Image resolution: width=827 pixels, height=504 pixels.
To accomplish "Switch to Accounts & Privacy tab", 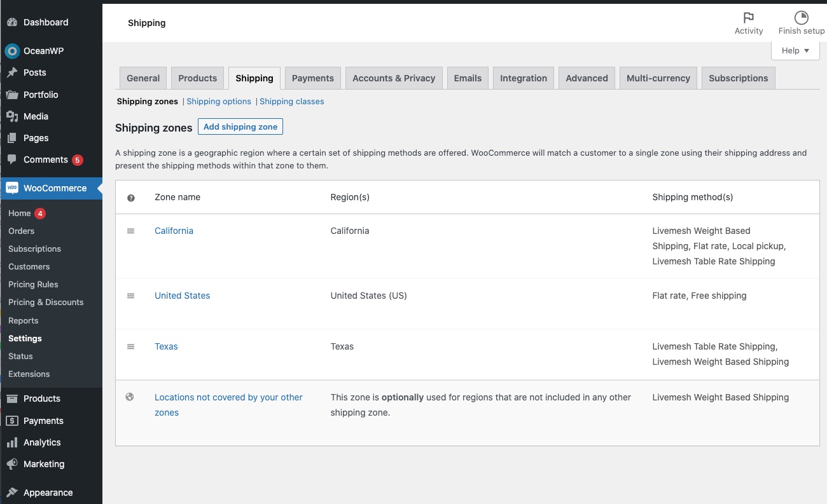I will [394, 78].
